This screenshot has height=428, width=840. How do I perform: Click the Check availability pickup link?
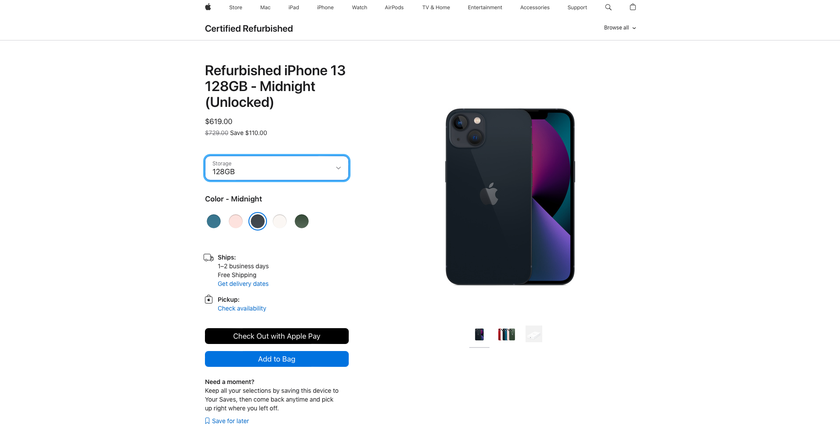pos(242,309)
